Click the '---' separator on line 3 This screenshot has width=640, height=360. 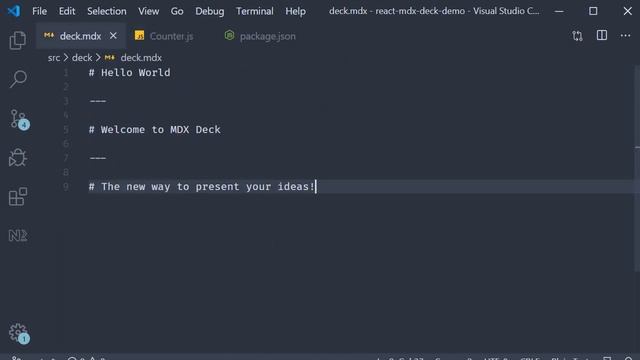98,101
